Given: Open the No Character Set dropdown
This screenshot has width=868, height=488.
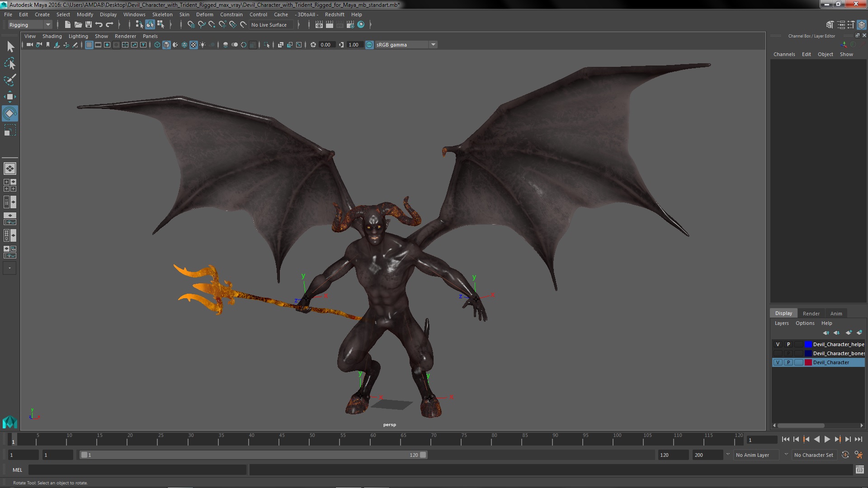Looking at the screenshot, I should point(814,455).
